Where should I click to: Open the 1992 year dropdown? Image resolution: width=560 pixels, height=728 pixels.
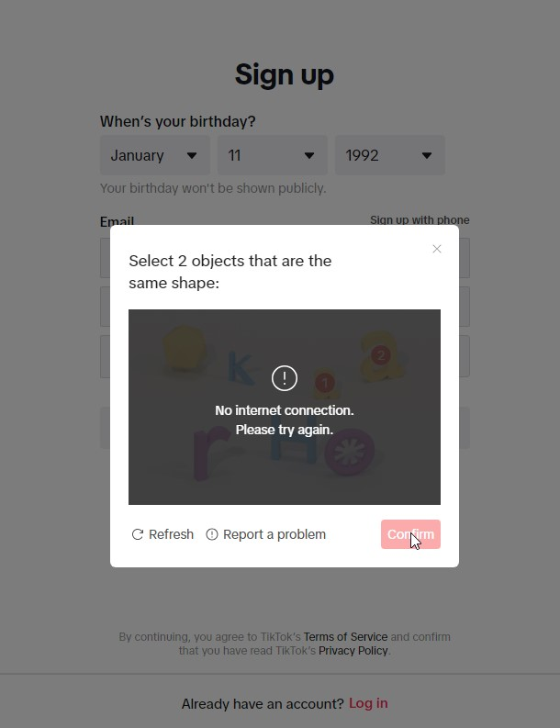389,155
